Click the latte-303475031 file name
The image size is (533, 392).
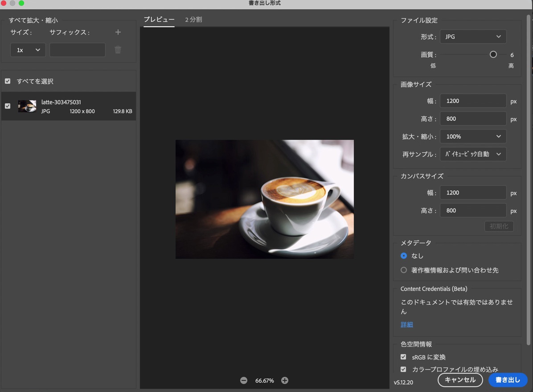click(61, 102)
